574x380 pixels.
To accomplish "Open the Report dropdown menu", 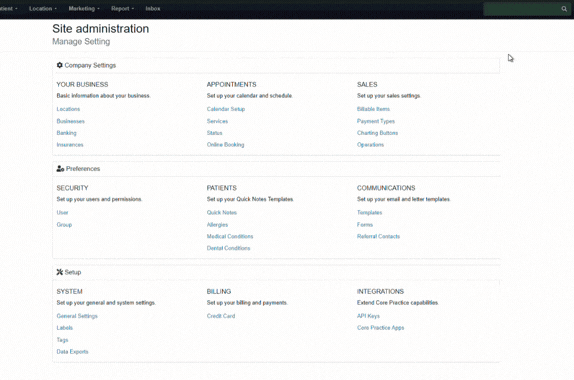I will (122, 8).
